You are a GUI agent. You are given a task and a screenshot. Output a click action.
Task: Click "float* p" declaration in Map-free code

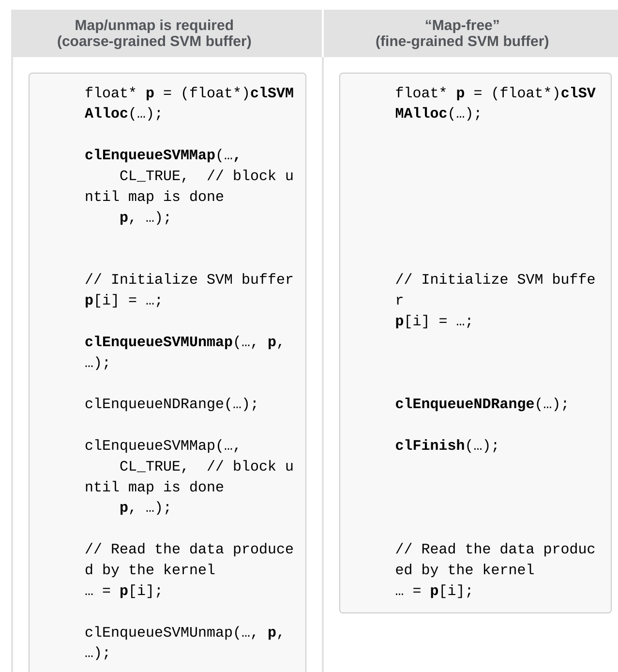430,93
